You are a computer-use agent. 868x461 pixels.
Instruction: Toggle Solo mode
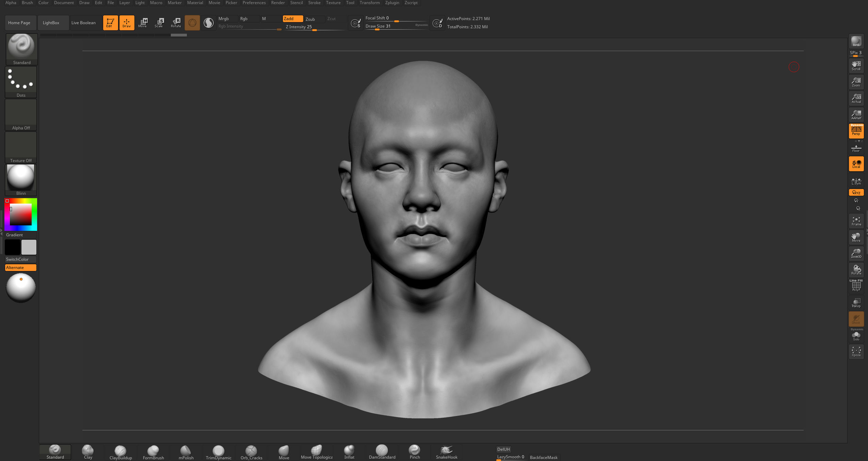point(856,336)
